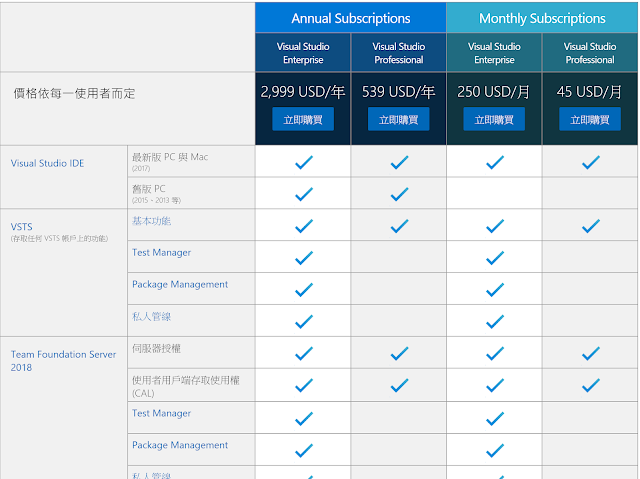Click the 最新版 PC 與 Mac row label

point(170,157)
